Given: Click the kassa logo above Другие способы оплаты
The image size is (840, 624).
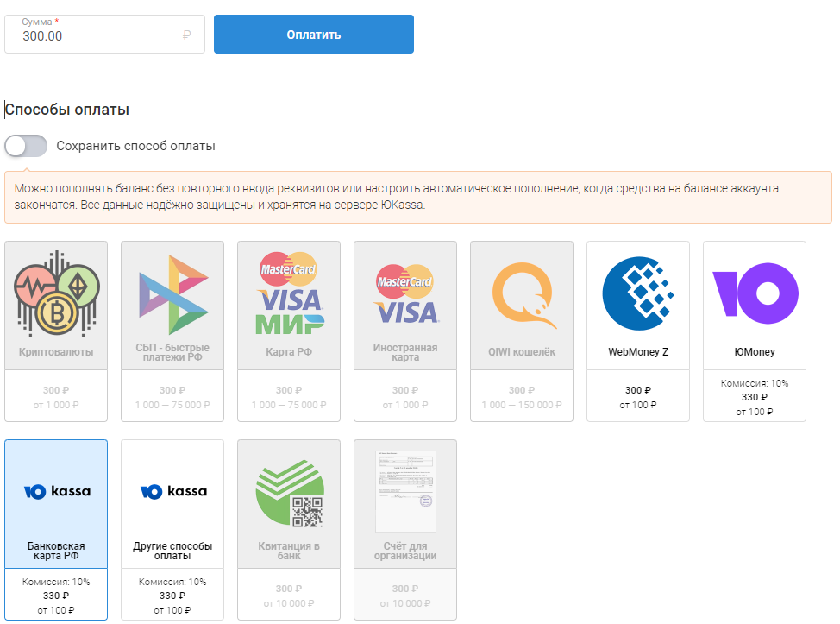Looking at the screenshot, I should tap(173, 491).
